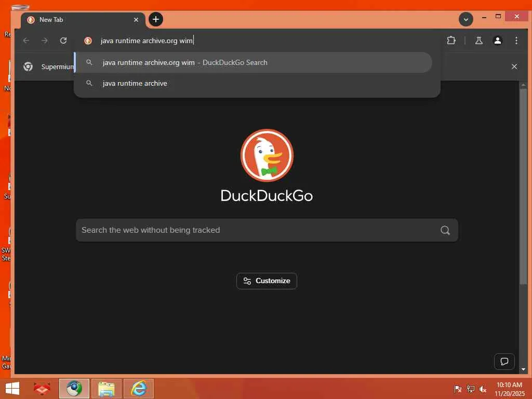
Task: Choose 'java runtime archive.org wim' DuckDuckGo suggestion
Action: click(x=254, y=62)
